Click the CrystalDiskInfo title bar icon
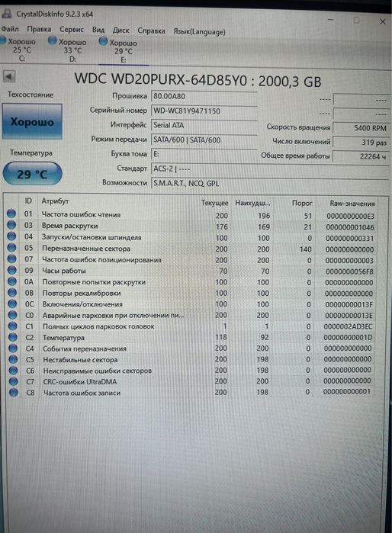The image size is (392, 533). click(x=6, y=14)
